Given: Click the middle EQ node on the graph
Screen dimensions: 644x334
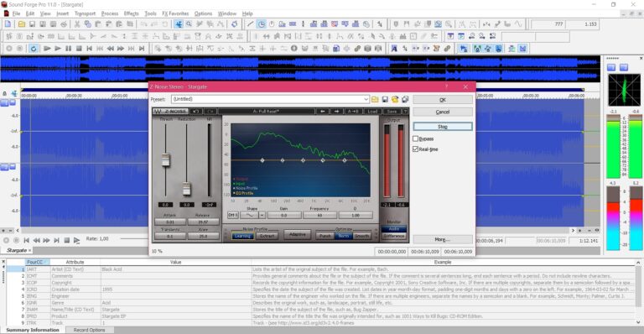Looking at the screenshot, I should 303,160.
